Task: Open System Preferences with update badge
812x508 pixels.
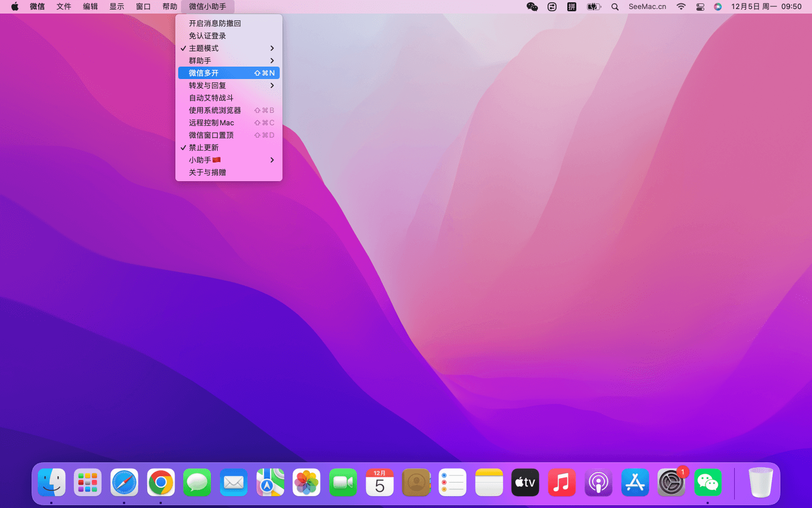Action: (671, 483)
